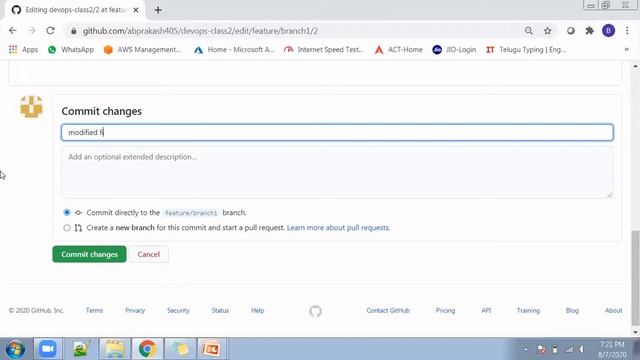The width and height of the screenshot is (640, 360).
Task: Open the Contact GitHub footer link
Action: point(388,311)
